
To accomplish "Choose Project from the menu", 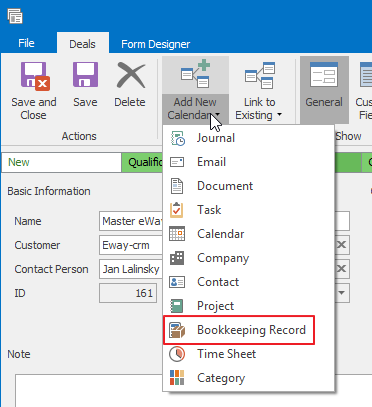I will (248, 306).
